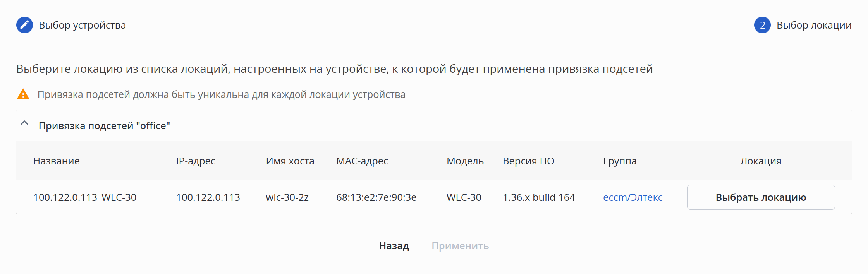Viewport: 868px width, 274px height.
Task: Click the orange warning triangle icon
Action: pos(23,94)
